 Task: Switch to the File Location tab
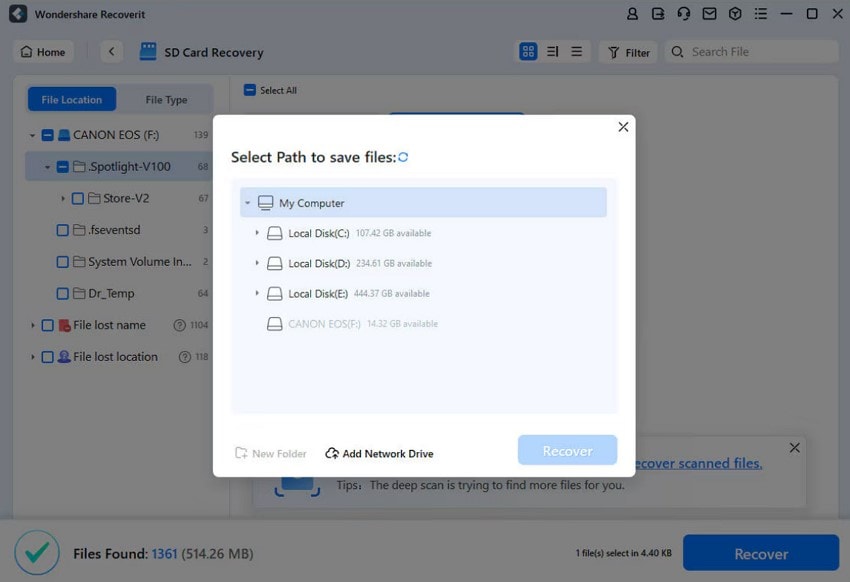click(x=72, y=99)
